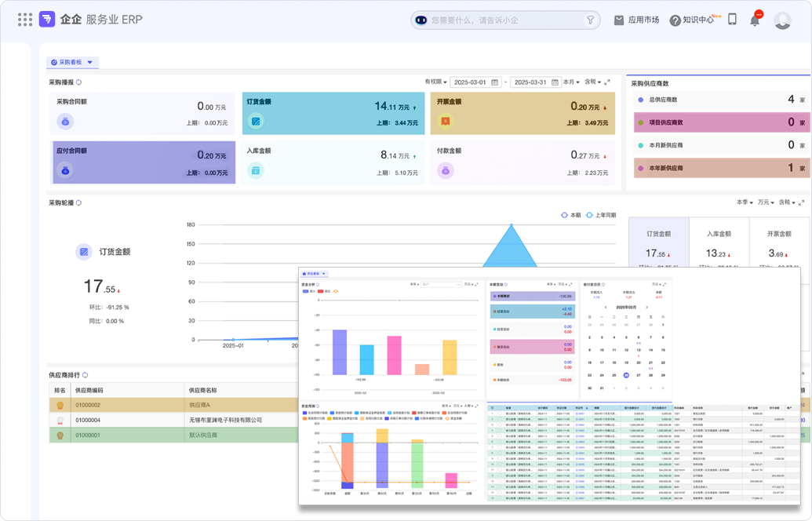812x521 pixels.
Task: Click the 应用市场 app market icon
Action: point(619,20)
